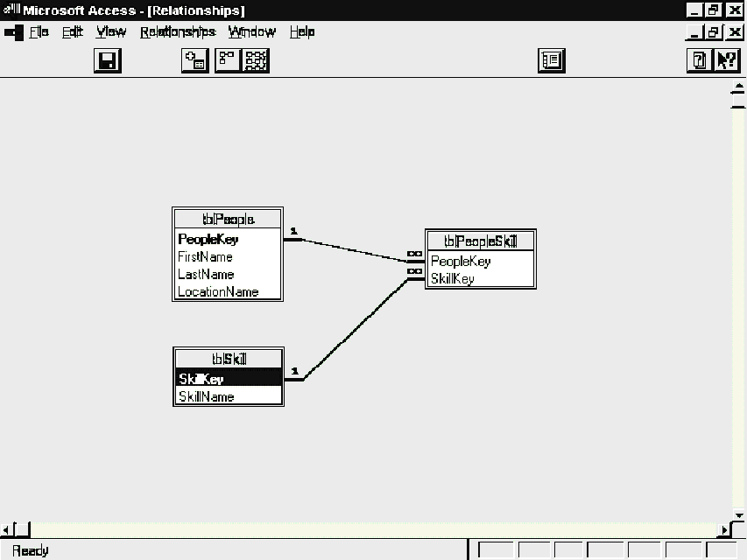
Task: Open the Window menu
Action: tap(251, 32)
